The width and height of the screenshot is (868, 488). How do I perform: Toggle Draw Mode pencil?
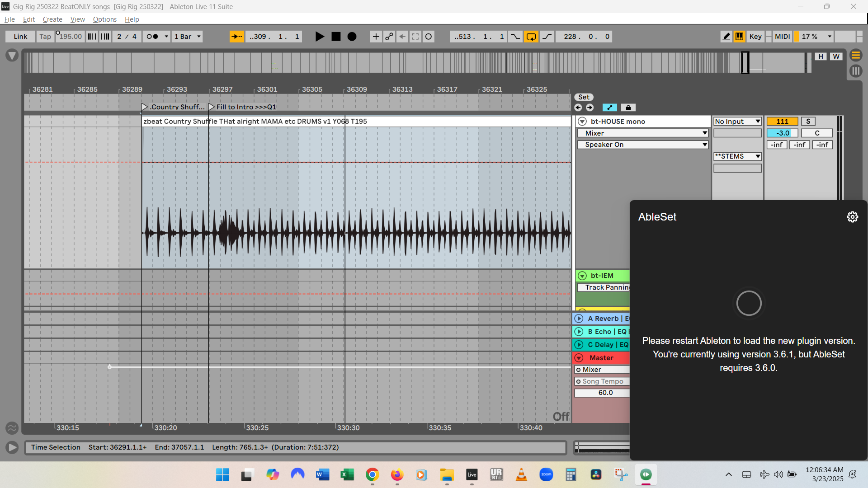(x=726, y=37)
